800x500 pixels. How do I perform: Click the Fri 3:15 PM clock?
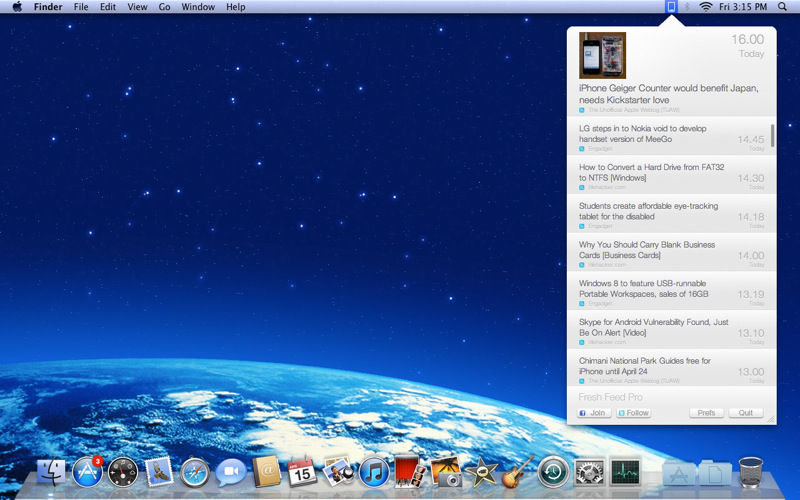(743, 7)
